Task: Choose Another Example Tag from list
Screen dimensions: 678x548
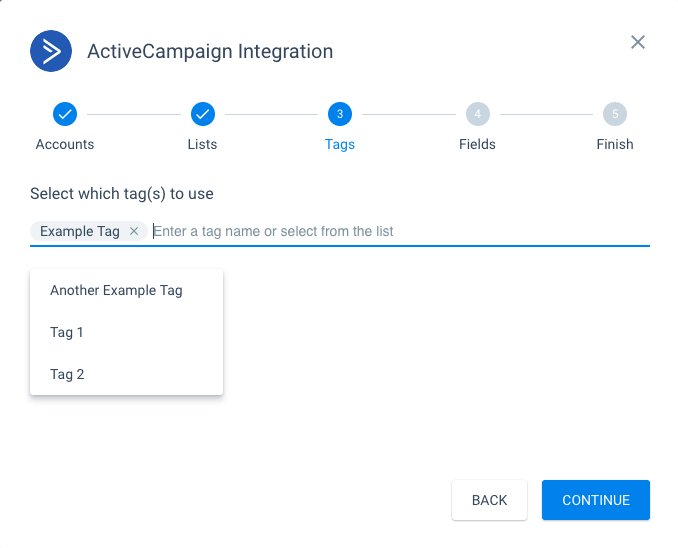Action: tap(126, 290)
